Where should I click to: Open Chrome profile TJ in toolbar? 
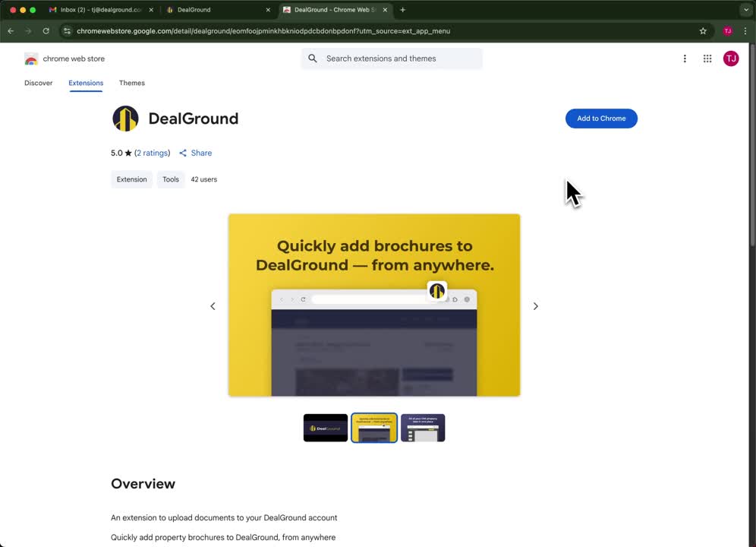click(728, 31)
